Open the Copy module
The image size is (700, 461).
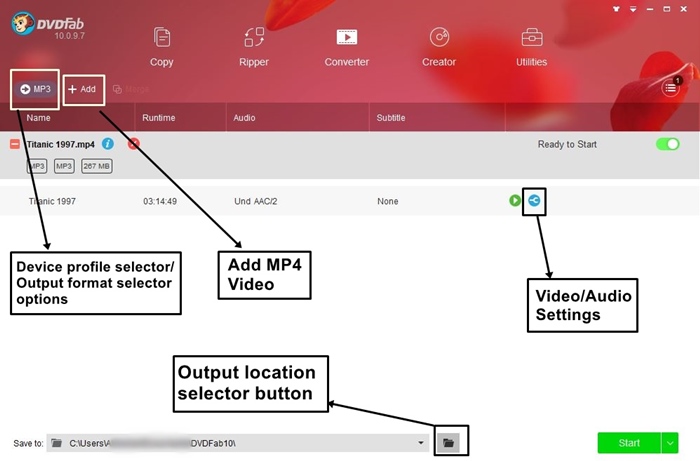pyautogui.click(x=162, y=47)
